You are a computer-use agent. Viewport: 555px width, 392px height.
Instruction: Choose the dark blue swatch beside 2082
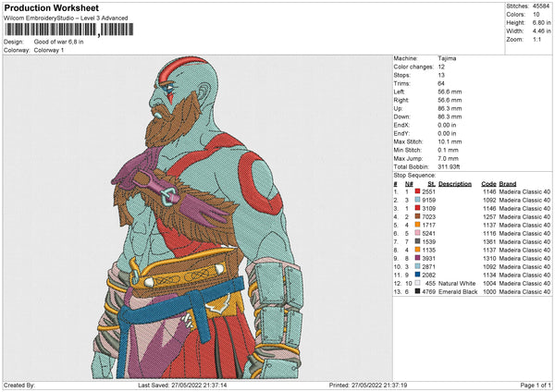pos(418,275)
